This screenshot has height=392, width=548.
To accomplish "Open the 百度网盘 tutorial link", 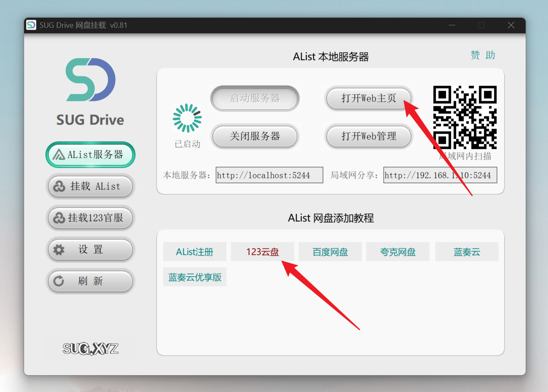I will pos(330,252).
